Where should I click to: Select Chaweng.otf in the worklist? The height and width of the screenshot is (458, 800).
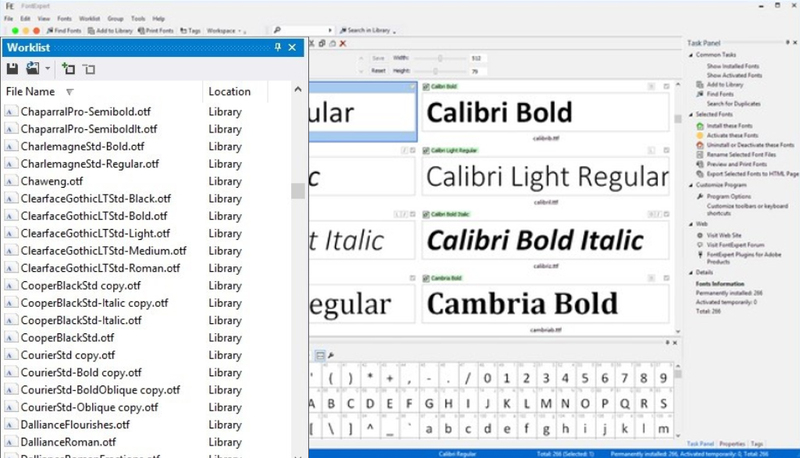click(x=52, y=181)
